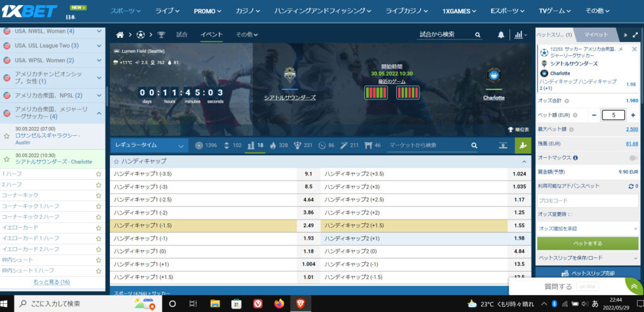Viewport: 644px width, 312px height.
Task: Collapse アメリカ合衆国、メジャーリーグサッカー (4)
Action: point(99,113)
